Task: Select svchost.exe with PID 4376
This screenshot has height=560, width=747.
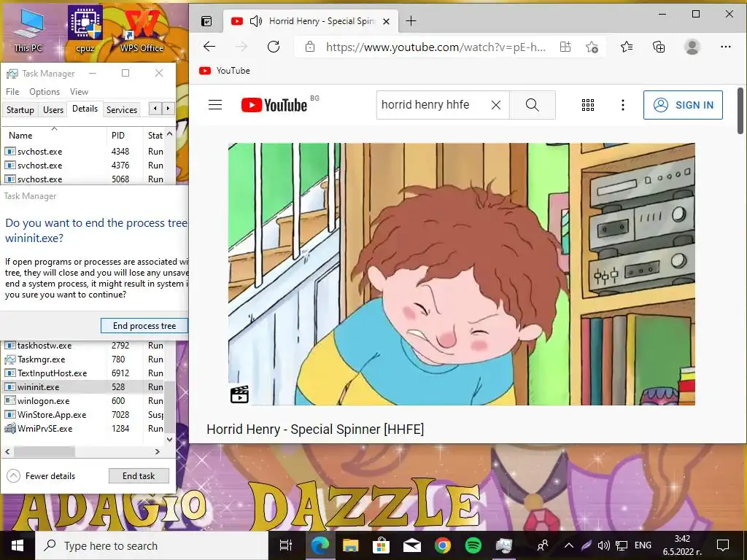Action: tap(83, 166)
